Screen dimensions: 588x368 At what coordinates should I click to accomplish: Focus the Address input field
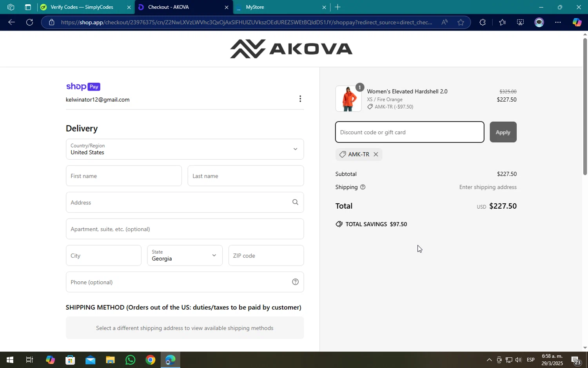tap(185, 202)
